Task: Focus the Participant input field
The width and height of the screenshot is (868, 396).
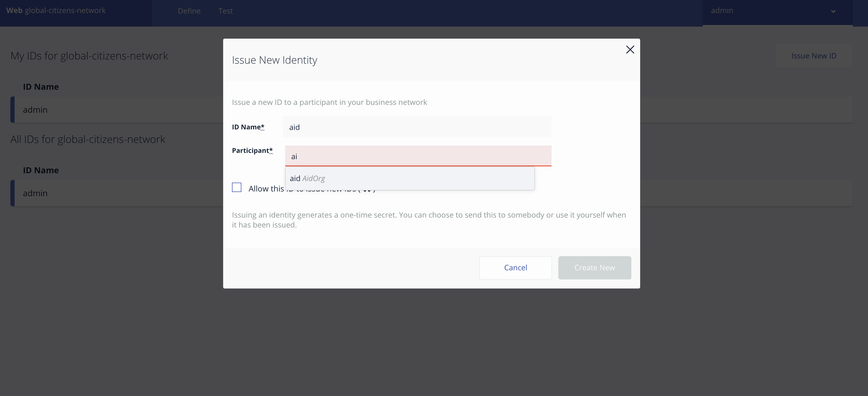Action: point(418,156)
